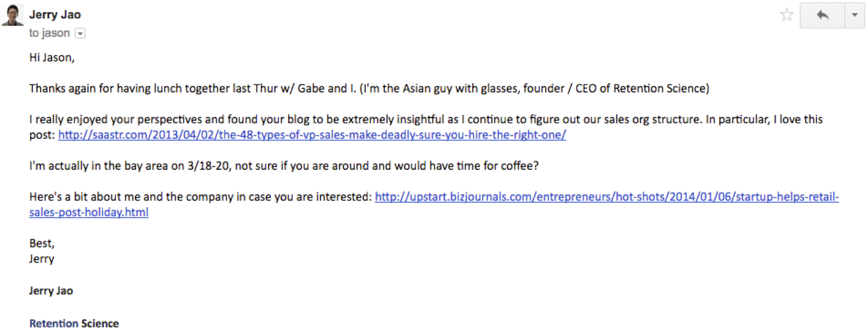Open the saastr.com VP sales blog link
The height and width of the screenshot is (333, 868).
[x=312, y=135]
